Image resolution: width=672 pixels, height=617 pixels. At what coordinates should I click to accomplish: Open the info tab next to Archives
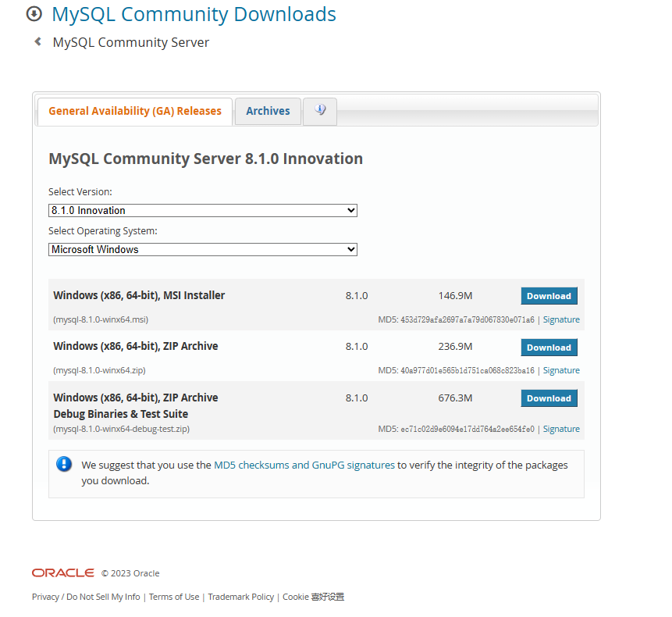[319, 111]
